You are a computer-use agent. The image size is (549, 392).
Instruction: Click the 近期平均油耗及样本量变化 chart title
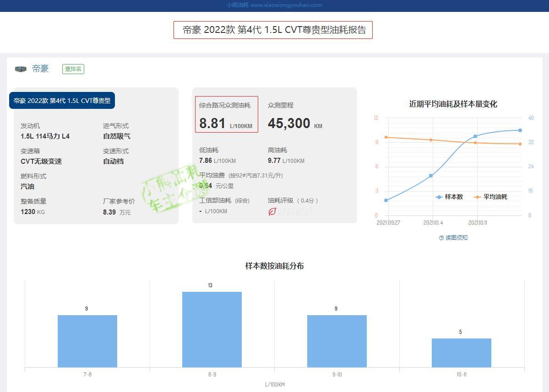coord(453,104)
